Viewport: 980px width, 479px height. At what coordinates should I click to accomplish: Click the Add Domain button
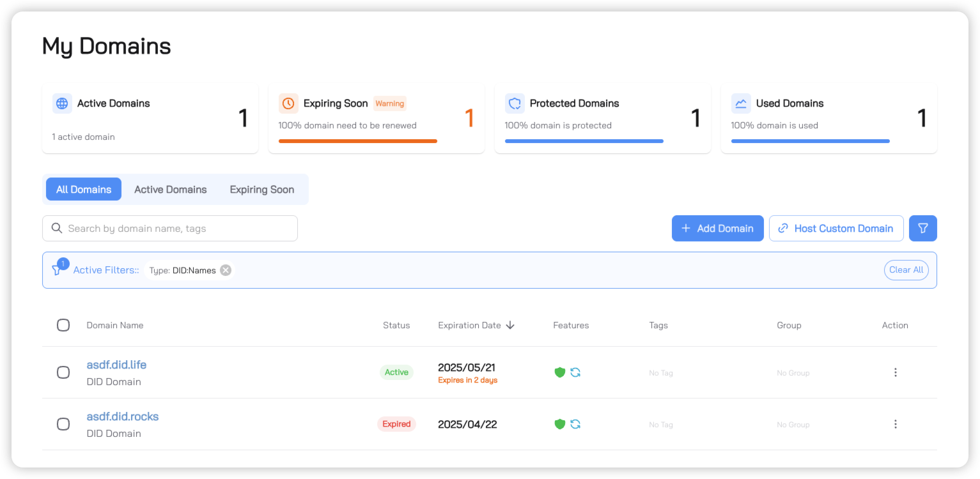[717, 229]
